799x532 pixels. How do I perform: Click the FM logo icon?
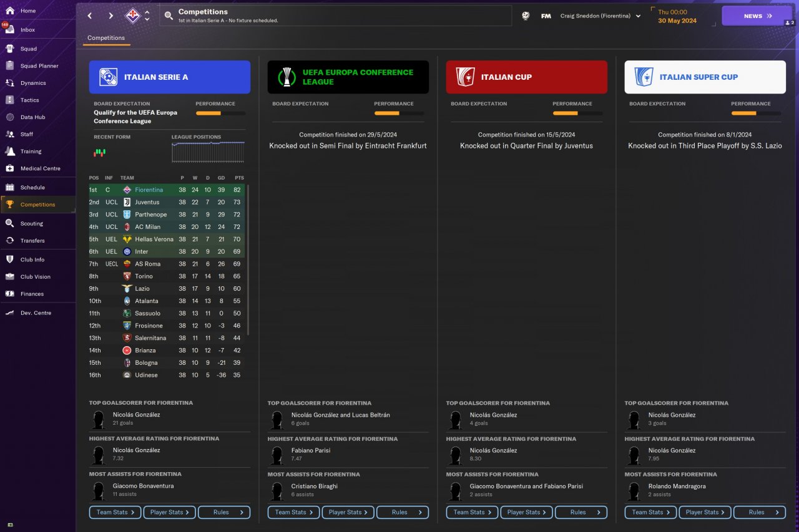[546, 16]
